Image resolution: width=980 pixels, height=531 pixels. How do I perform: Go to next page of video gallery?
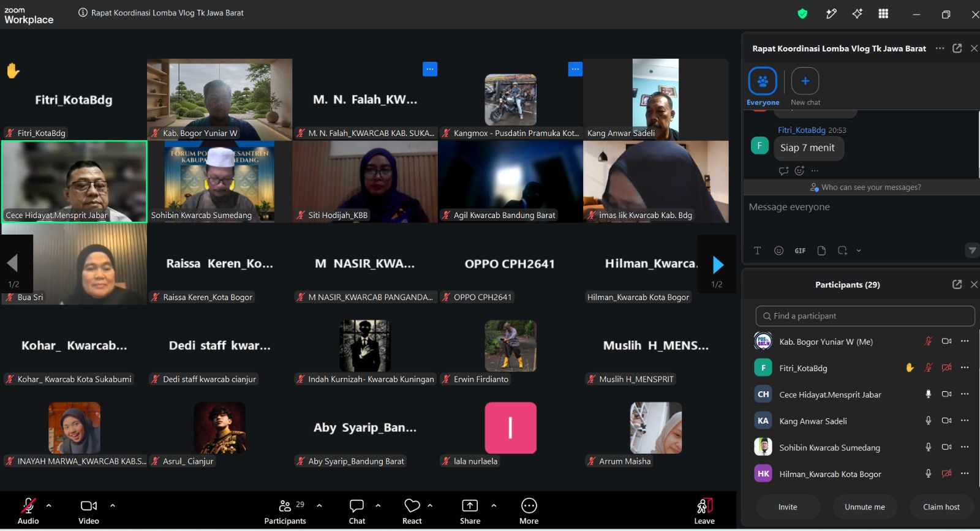click(717, 265)
